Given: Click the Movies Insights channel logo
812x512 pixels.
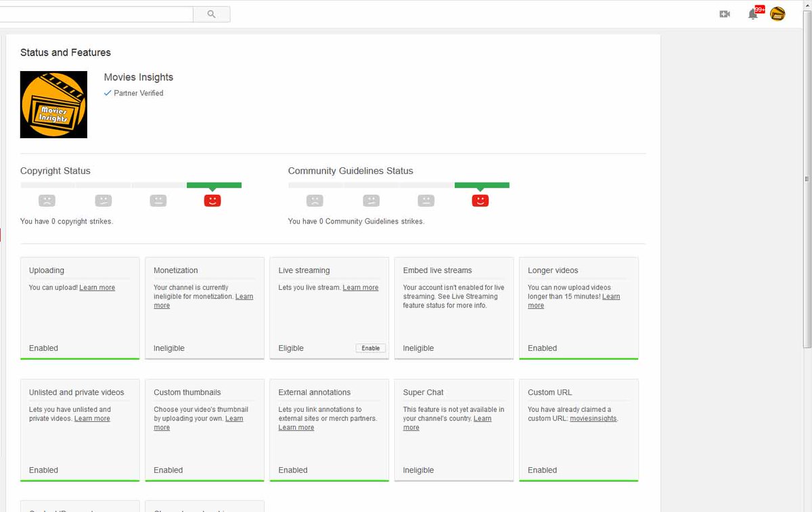Looking at the screenshot, I should point(53,104).
